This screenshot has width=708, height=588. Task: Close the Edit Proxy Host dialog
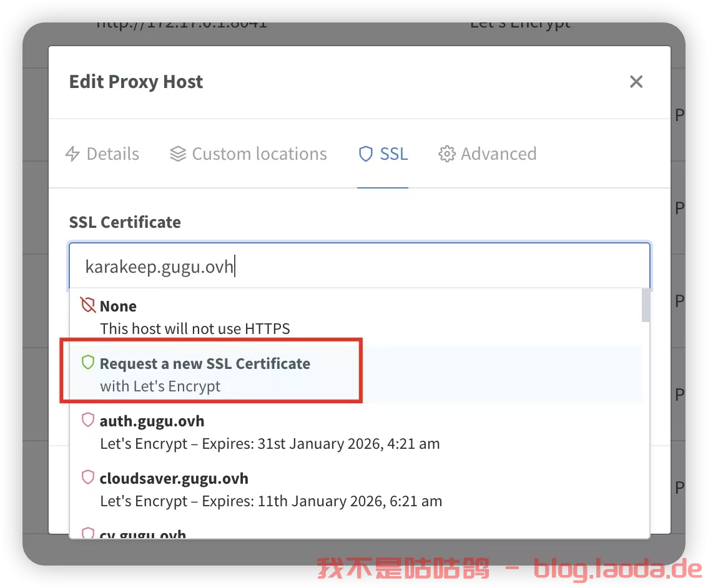tap(636, 82)
